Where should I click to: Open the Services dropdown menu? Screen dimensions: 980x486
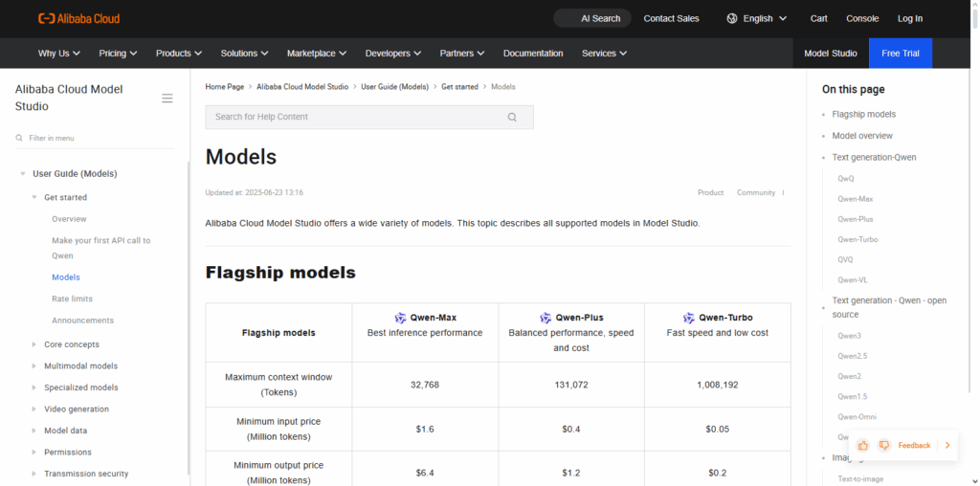[605, 54]
